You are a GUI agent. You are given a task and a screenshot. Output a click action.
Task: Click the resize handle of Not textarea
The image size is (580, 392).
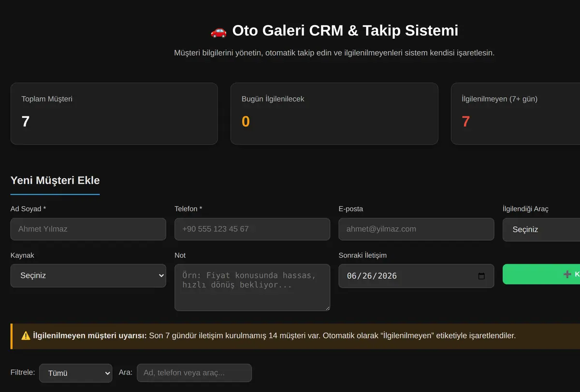click(327, 307)
